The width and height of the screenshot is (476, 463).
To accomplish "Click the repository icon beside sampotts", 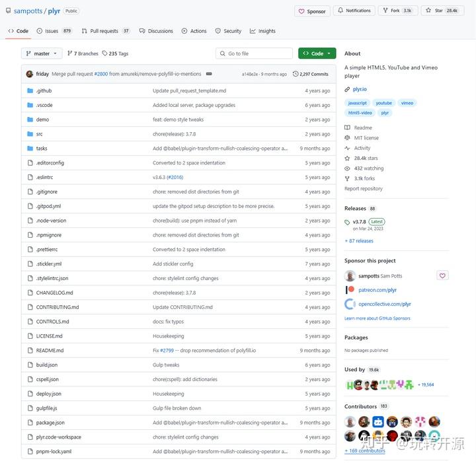I will point(8,11).
